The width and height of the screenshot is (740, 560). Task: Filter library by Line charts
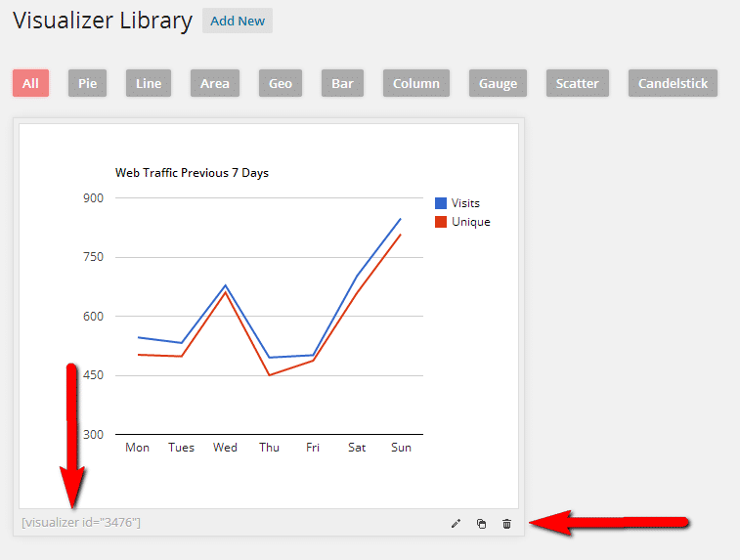[x=149, y=83]
